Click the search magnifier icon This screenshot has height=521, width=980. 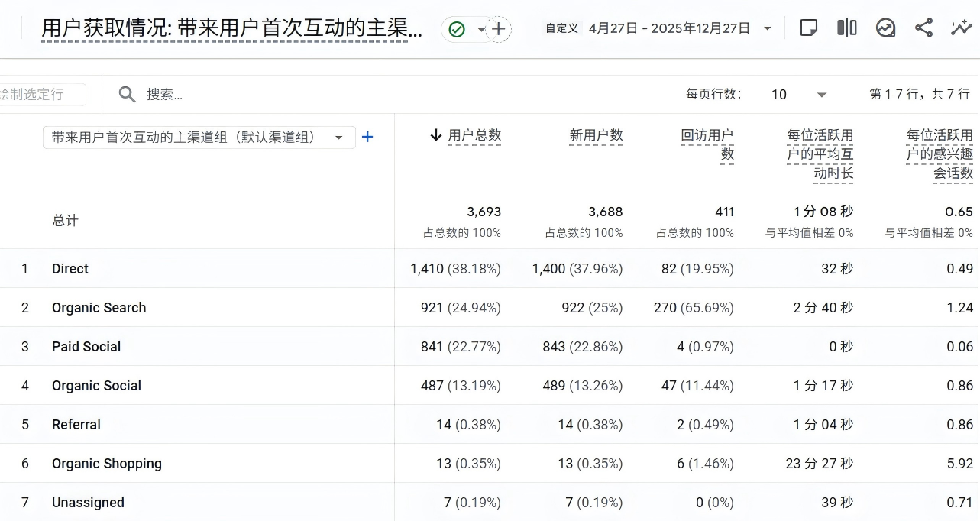127,94
